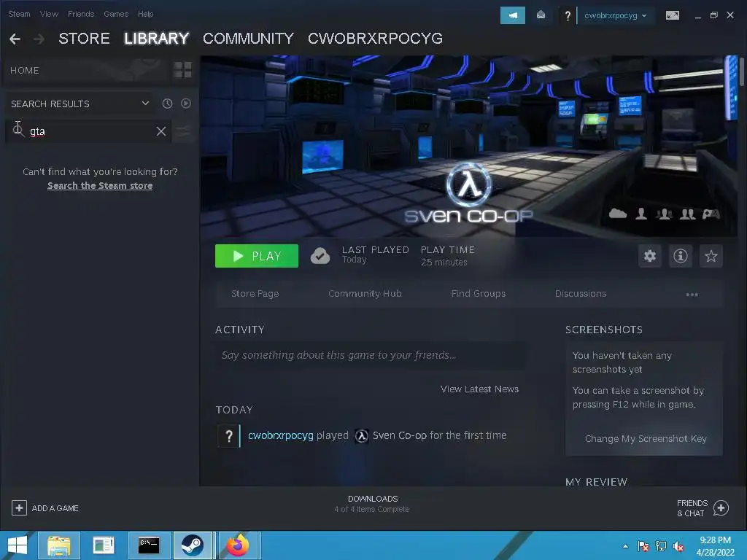Viewport: 747px width, 560px height.
Task: Go to the LIBRARY tab
Action: [157, 39]
